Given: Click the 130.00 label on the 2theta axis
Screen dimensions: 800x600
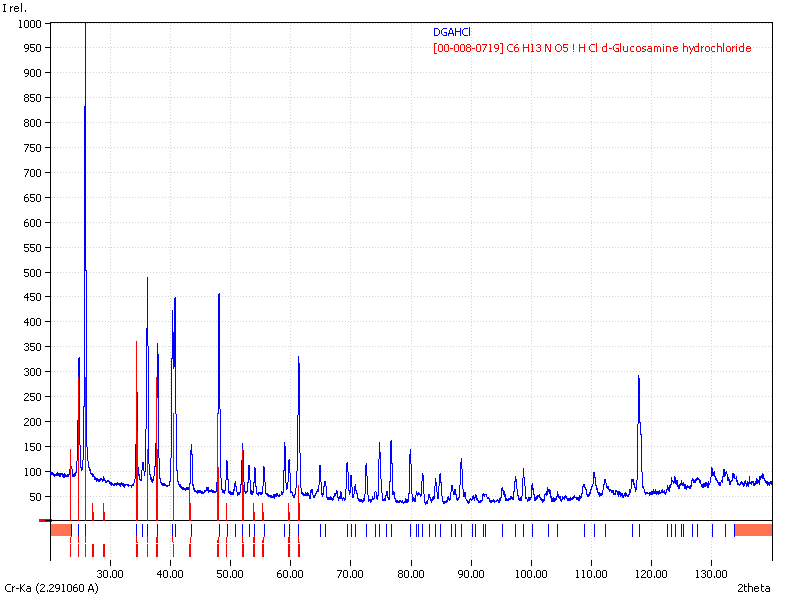Looking at the screenshot, I should tap(711, 574).
